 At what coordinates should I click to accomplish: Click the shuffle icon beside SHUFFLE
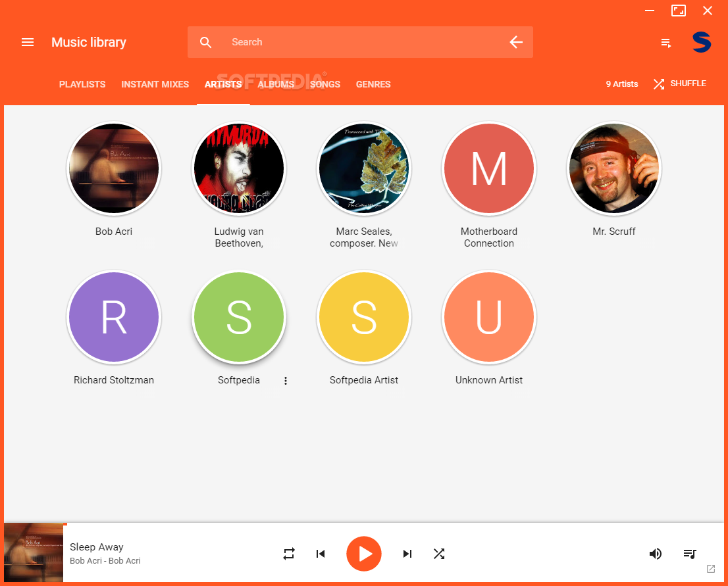[x=659, y=84]
